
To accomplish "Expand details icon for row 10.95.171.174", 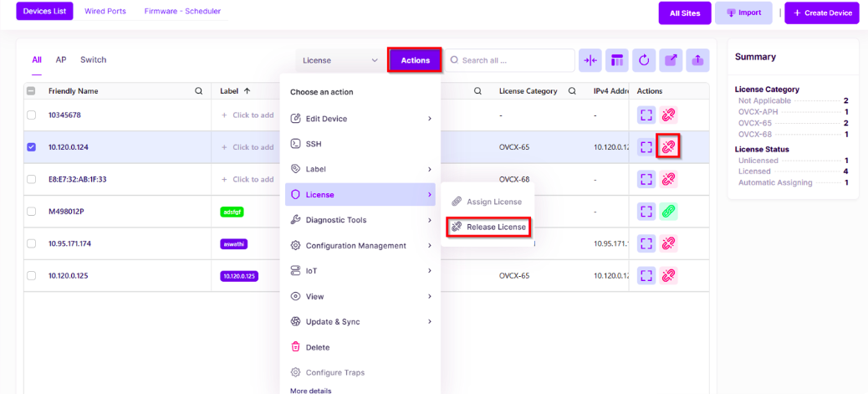I will [x=646, y=243].
